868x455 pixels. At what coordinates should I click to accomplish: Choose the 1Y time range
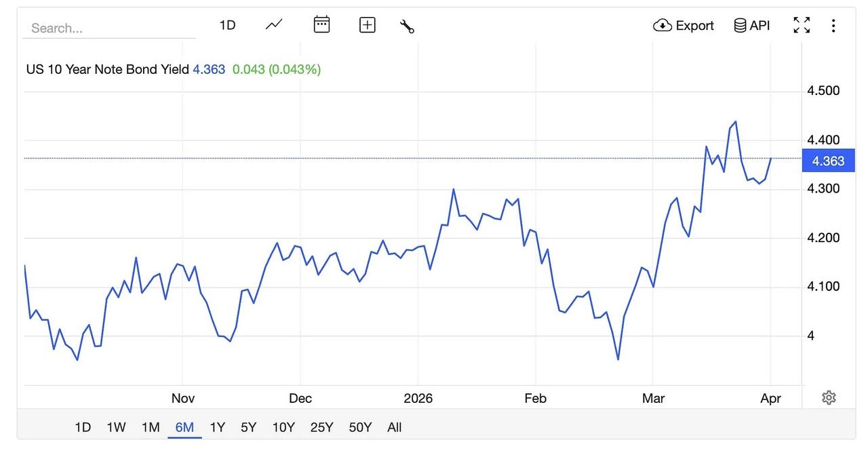(217, 427)
